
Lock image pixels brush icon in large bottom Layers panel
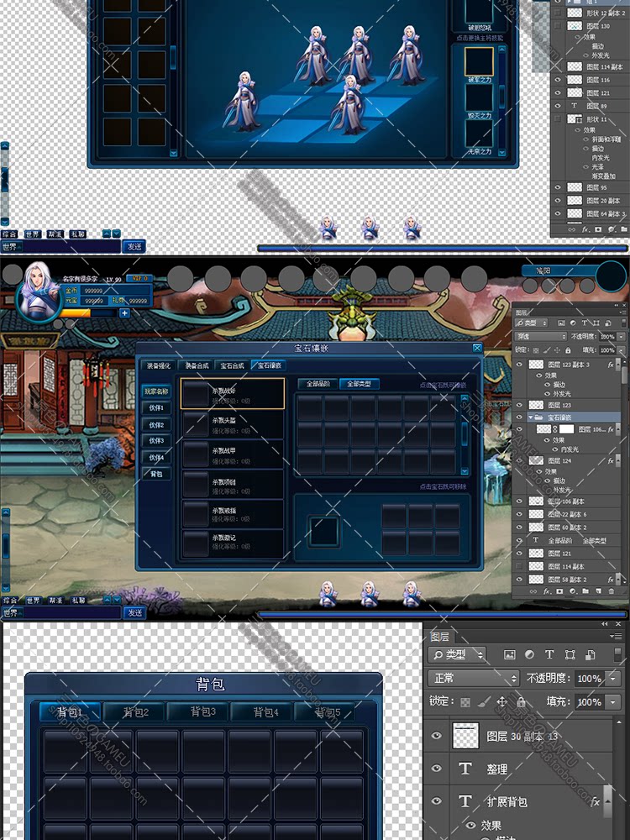coord(483,701)
